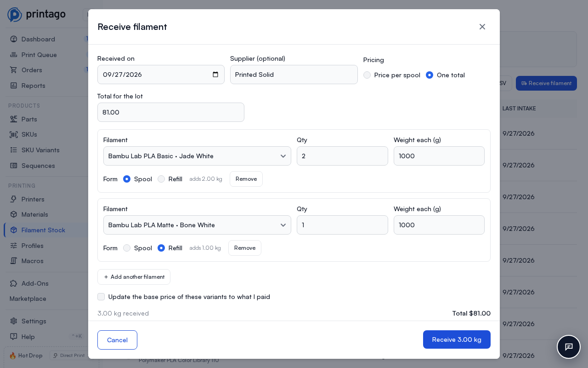The image size is (588, 368).
Task: Click the Printers icon in the sidebar
Action: click(14, 199)
